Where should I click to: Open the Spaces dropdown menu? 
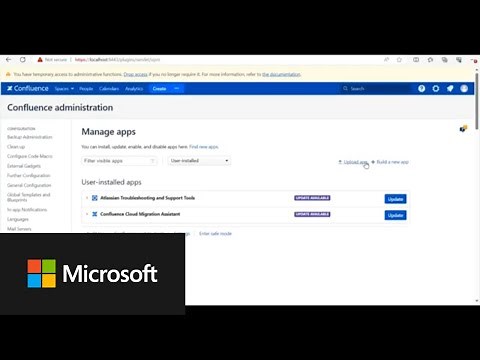pos(64,89)
